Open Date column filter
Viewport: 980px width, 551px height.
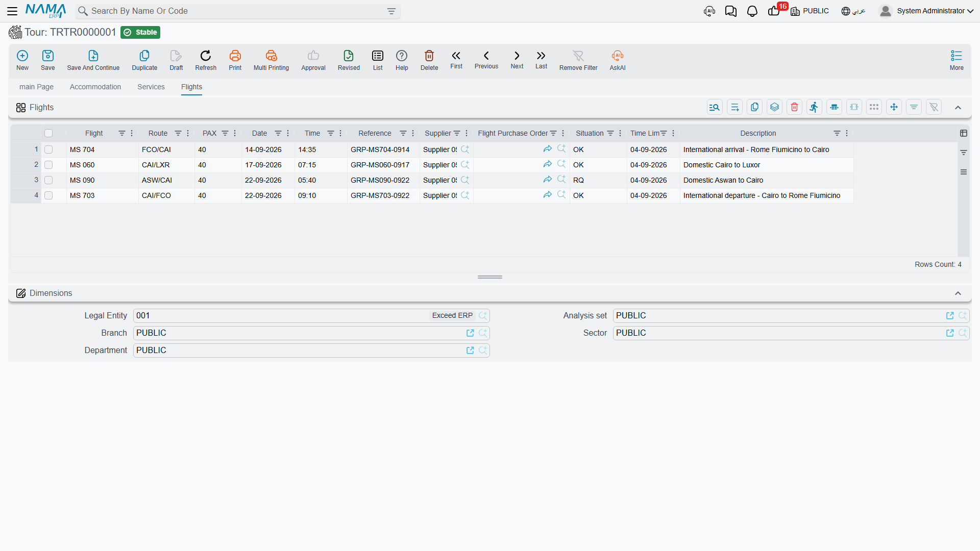tap(278, 133)
